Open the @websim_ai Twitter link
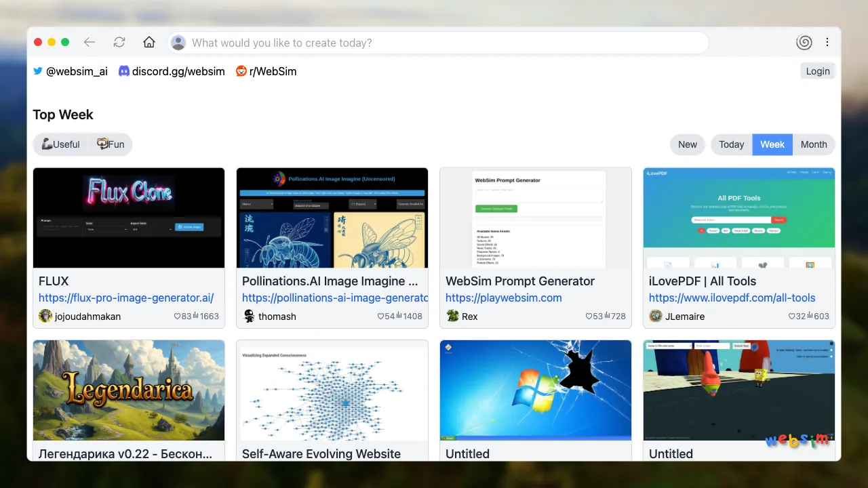This screenshot has height=488, width=868. click(71, 71)
